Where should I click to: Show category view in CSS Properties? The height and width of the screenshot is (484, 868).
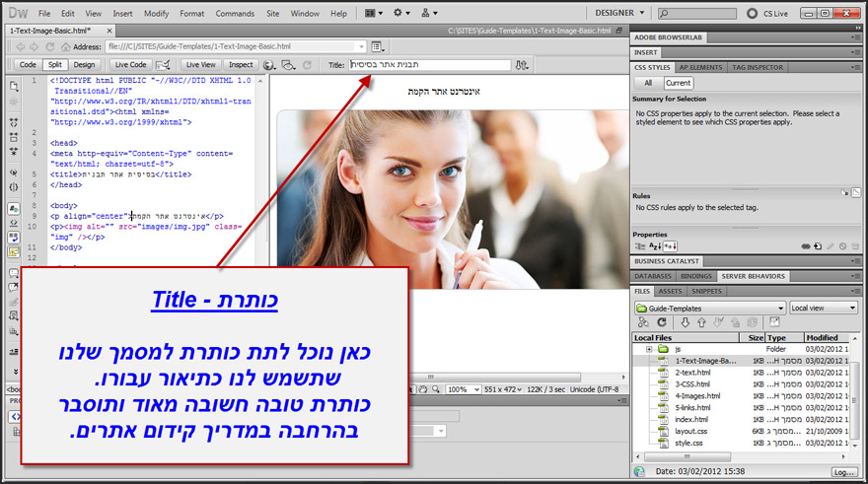pos(640,246)
